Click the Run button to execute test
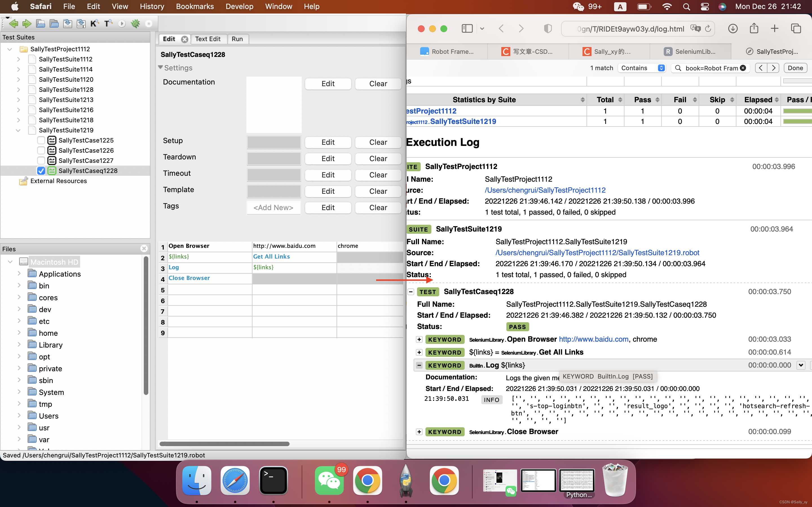Screen dimensions: 812x507 [x=236, y=39]
